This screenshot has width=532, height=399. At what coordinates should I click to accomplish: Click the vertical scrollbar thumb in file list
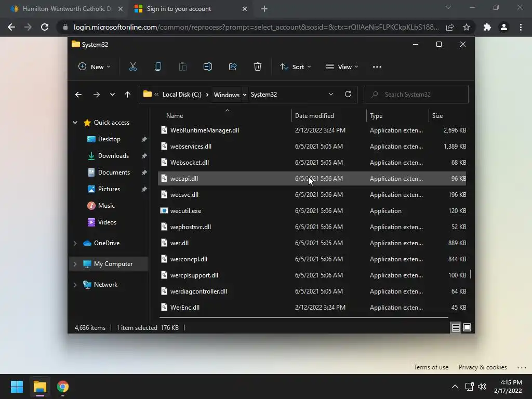click(471, 274)
